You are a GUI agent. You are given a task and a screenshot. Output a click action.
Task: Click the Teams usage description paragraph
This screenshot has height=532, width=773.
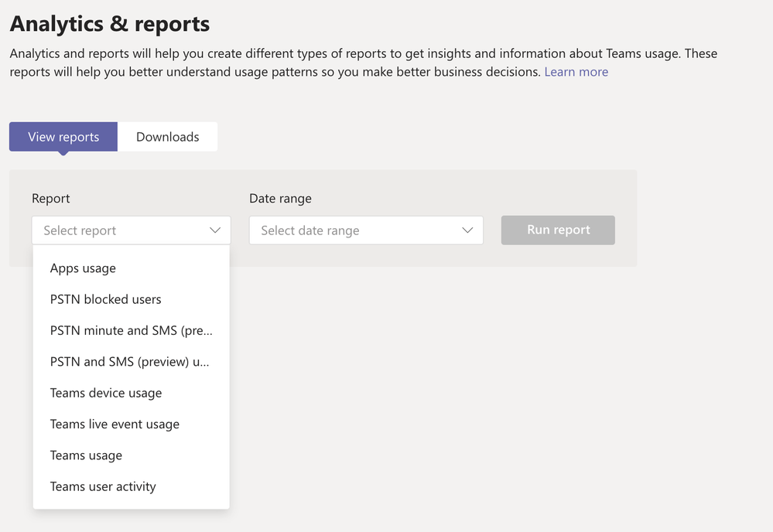364,63
